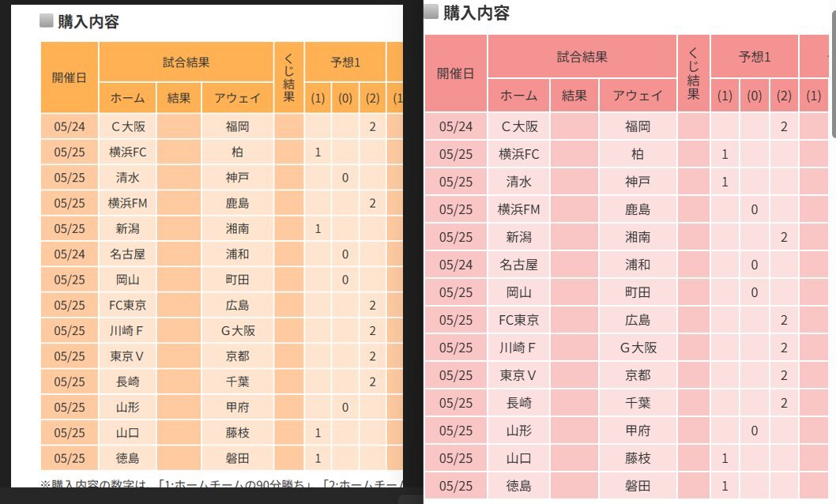Click the (2) column header under 予想1 in the pink table
Screen dimensions: 836x504
click(x=784, y=96)
